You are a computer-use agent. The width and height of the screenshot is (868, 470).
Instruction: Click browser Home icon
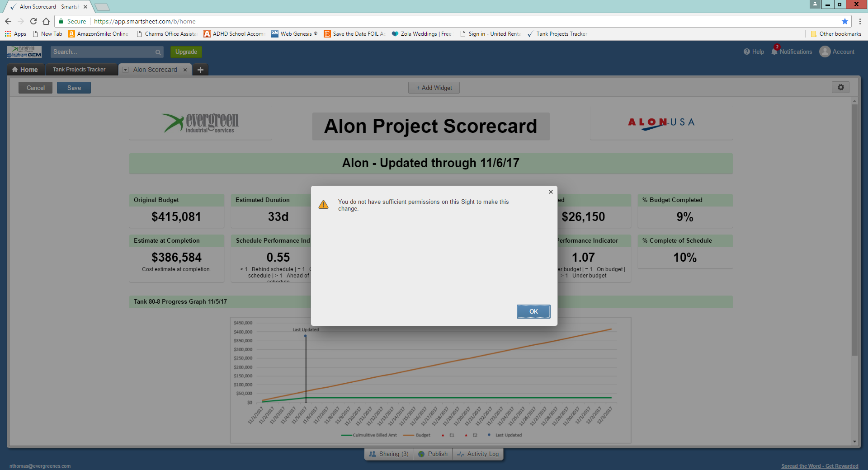46,21
